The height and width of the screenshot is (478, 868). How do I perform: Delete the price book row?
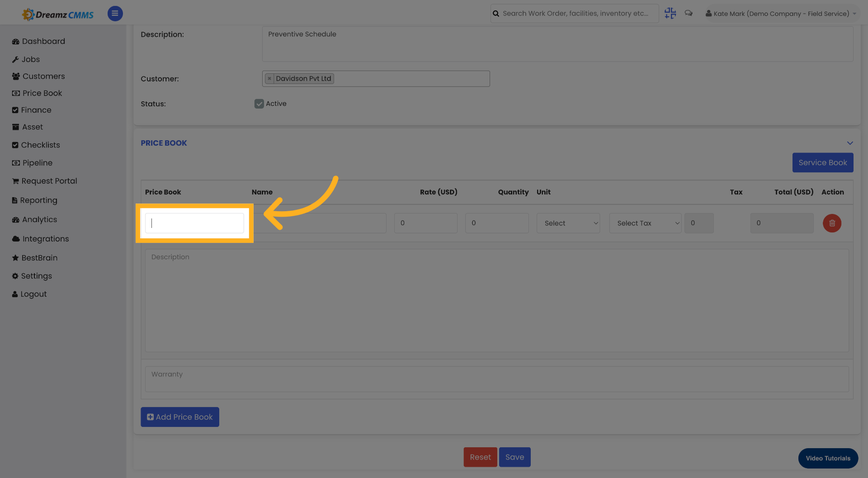[832, 223]
